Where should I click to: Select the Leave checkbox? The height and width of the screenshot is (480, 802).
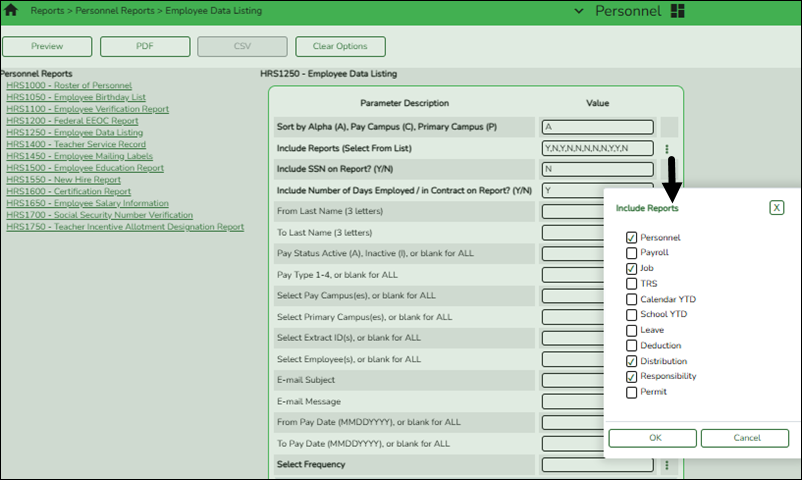631,330
